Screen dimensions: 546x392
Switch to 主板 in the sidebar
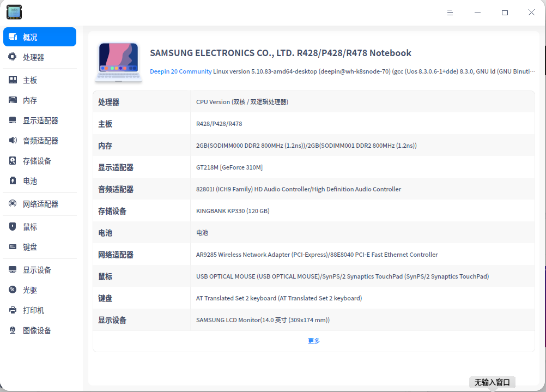pyautogui.click(x=40, y=80)
